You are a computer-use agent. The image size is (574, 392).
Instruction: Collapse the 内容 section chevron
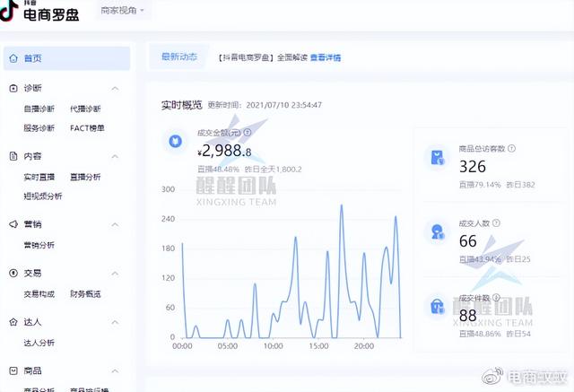pos(115,156)
